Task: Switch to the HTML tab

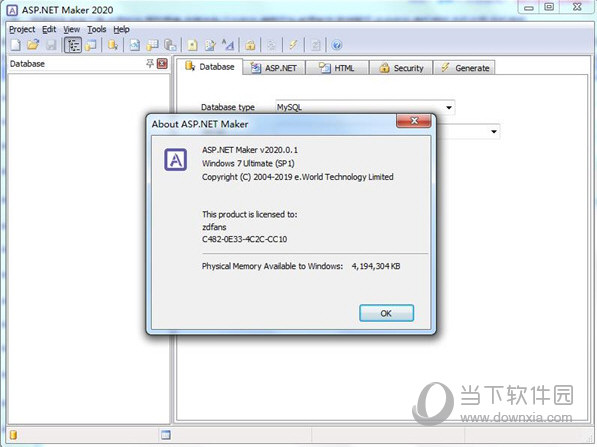Action: pos(337,68)
